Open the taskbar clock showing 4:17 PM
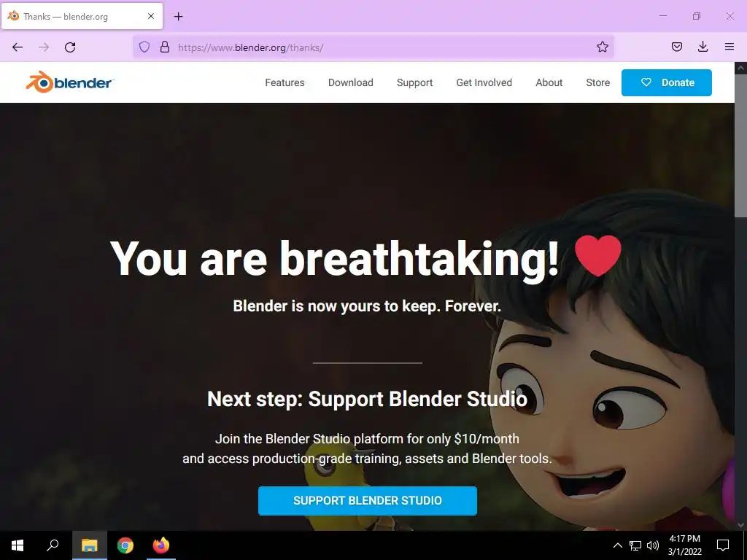 pyautogui.click(x=684, y=545)
